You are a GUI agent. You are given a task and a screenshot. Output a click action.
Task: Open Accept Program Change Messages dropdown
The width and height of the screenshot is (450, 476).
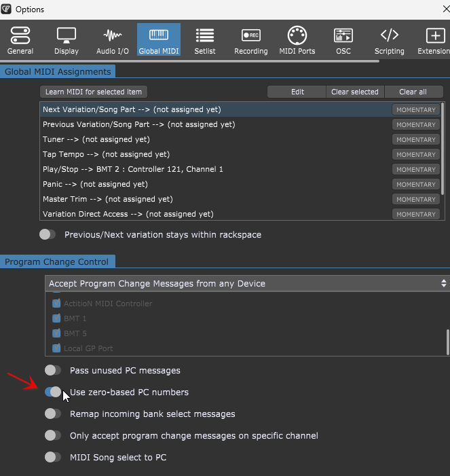tap(247, 283)
